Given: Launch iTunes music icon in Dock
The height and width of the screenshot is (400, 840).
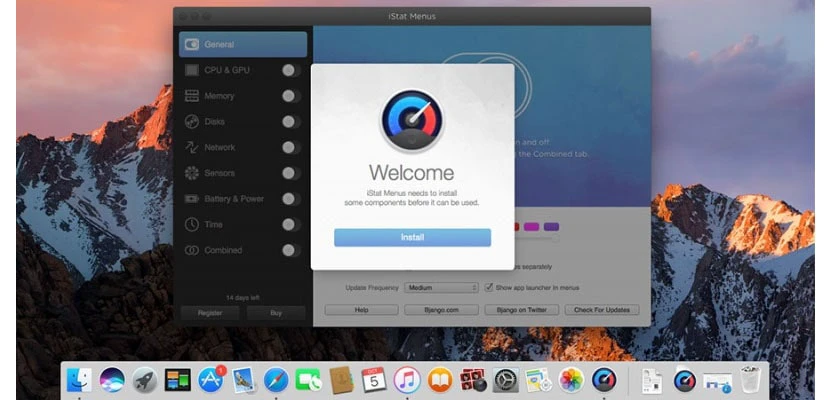Looking at the screenshot, I should (x=407, y=380).
